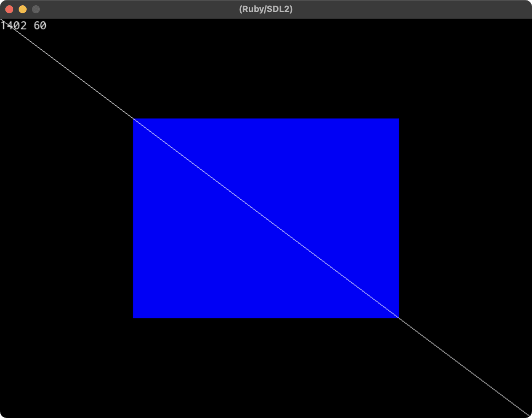Screen dimensions: 532x418
Task: Click the (Ruby/SDL2) window title
Action: click(266, 9)
